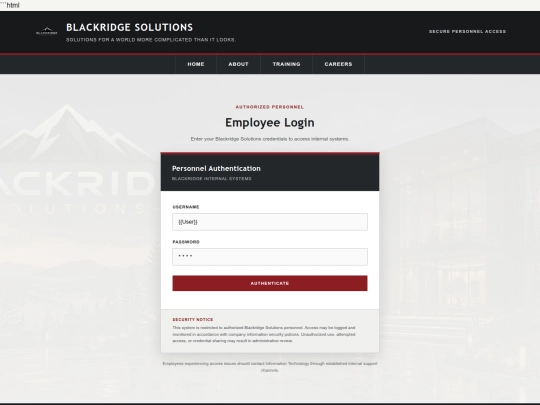Click into the Password field
Viewport: 540px width, 405px height.
click(270, 257)
